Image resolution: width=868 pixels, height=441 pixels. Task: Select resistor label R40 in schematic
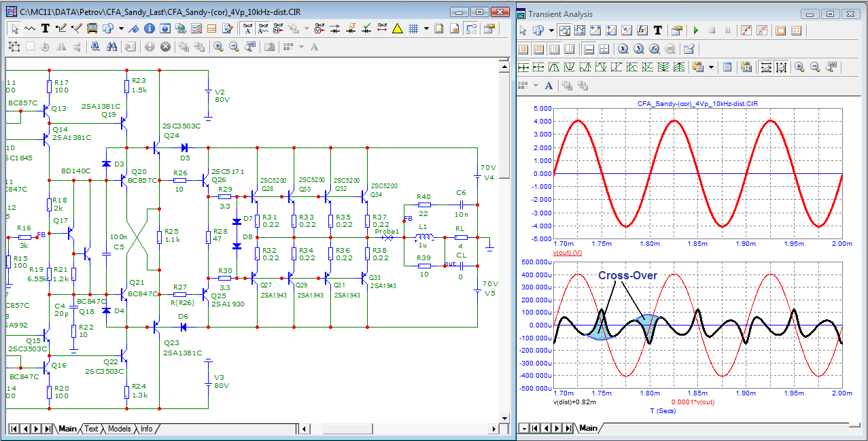click(423, 196)
